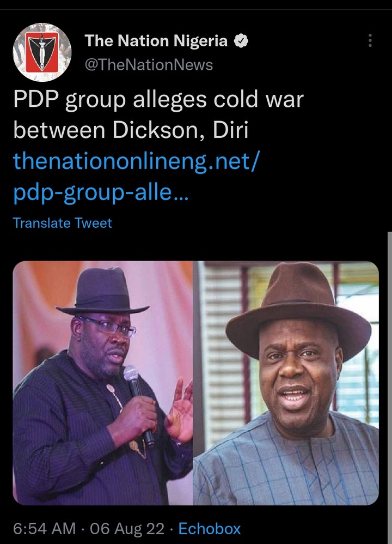Tap the 'between Dickson, Diri' text line
This screenshot has height=544, width=392.
pos(131,130)
